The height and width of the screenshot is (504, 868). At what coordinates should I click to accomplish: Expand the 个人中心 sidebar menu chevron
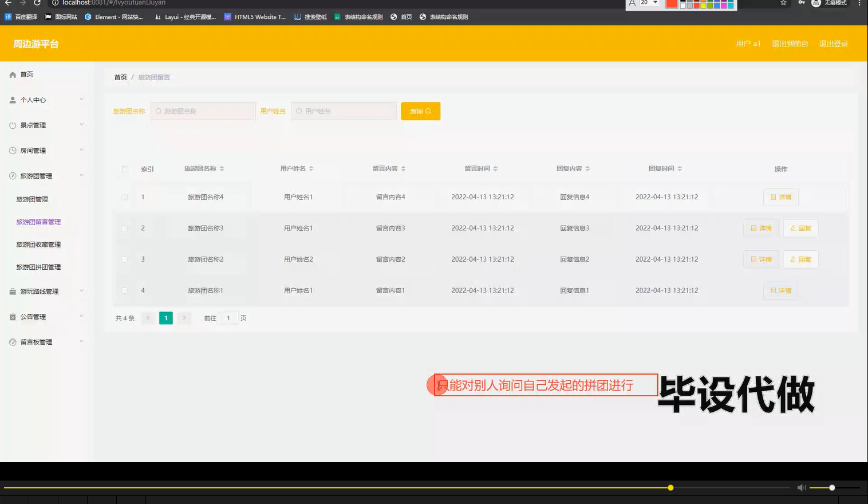82,99
